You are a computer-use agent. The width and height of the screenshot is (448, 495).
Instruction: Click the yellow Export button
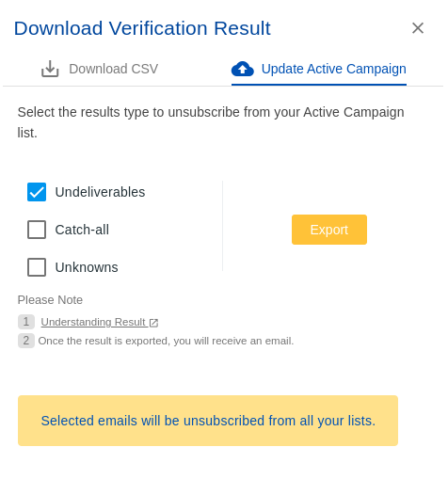pyautogui.click(x=329, y=230)
